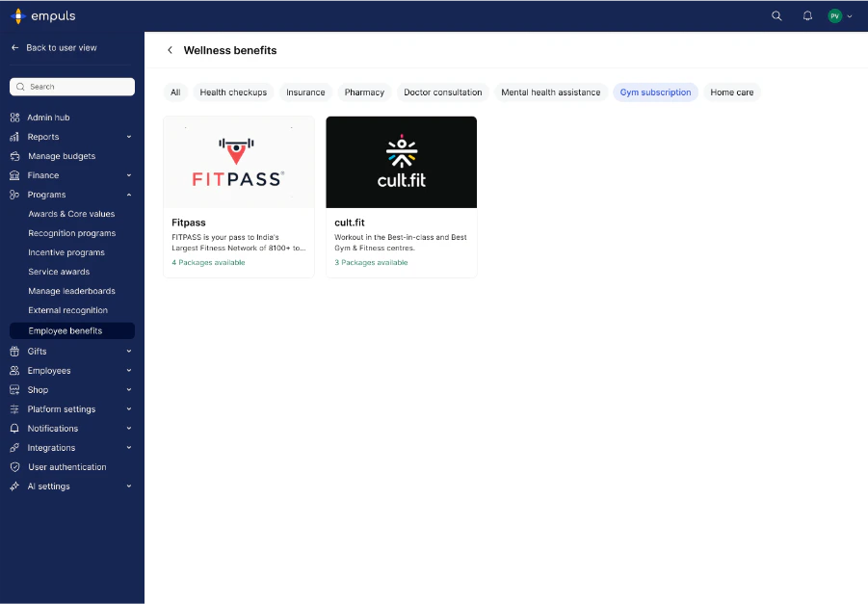The width and height of the screenshot is (868, 604).
Task: Click the Back to user view arrow icon
Action: point(15,47)
